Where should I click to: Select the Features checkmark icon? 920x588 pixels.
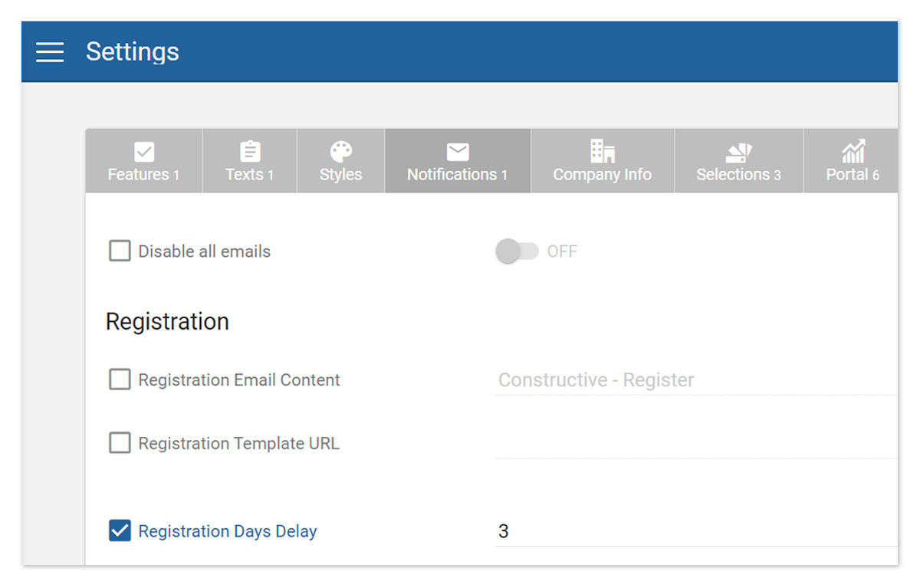click(x=144, y=151)
